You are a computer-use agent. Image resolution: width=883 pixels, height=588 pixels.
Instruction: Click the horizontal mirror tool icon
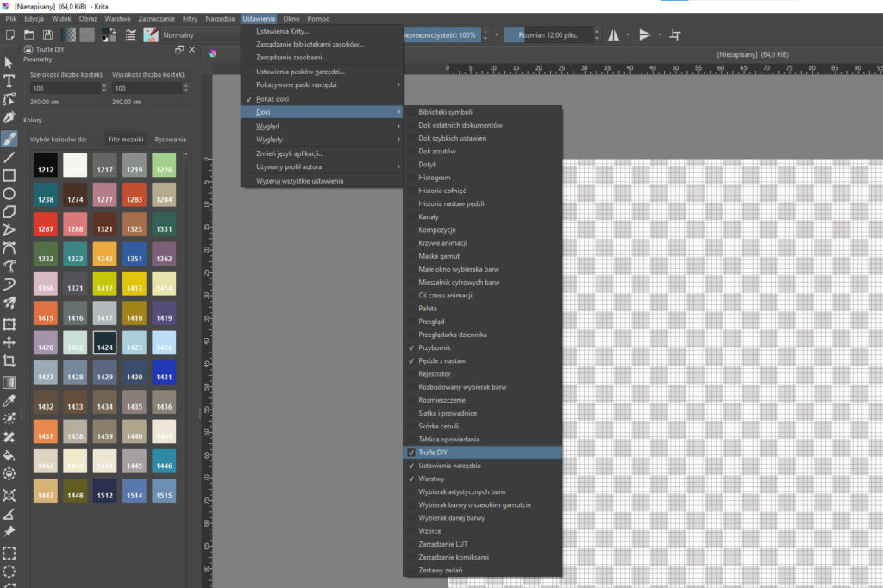pos(614,34)
